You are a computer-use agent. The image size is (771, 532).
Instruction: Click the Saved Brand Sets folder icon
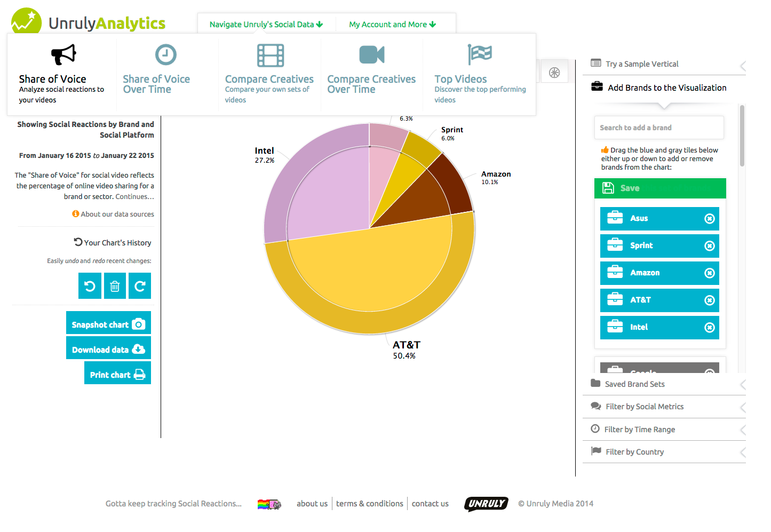595,383
